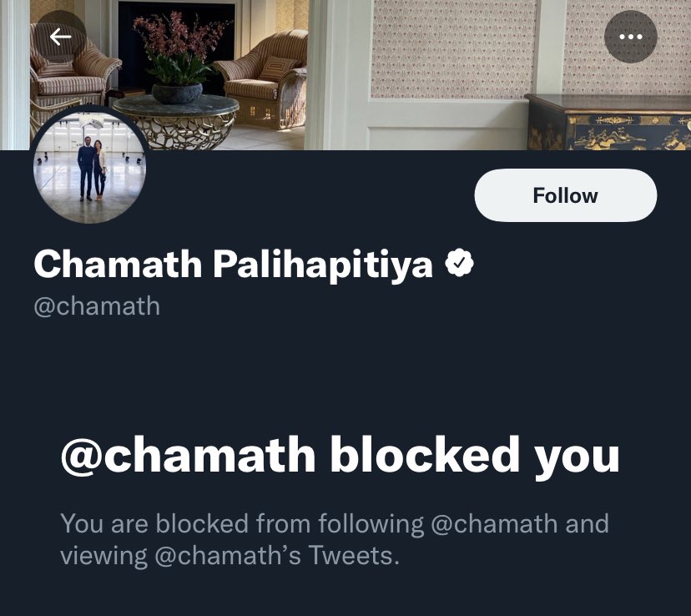Open the three-dot more options menu
The height and width of the screenshot is (616, 691).
(630, 37)
